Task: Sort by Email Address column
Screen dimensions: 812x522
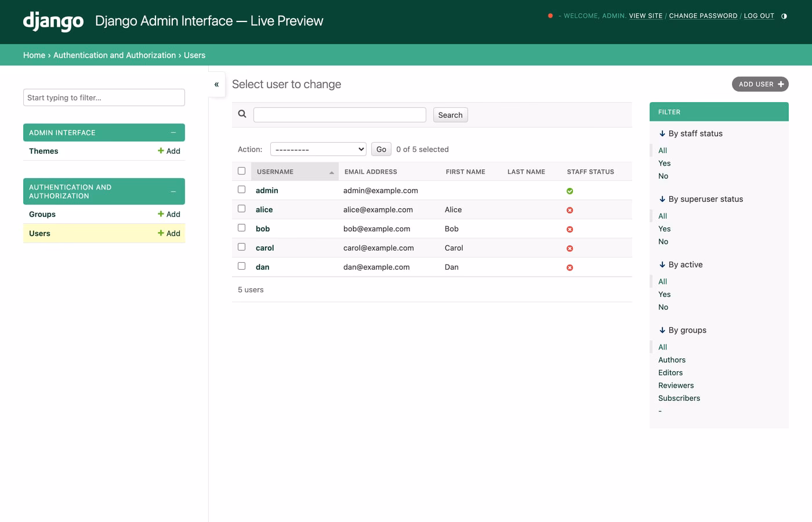Action: pyautogui.click(x=371, y=172)
